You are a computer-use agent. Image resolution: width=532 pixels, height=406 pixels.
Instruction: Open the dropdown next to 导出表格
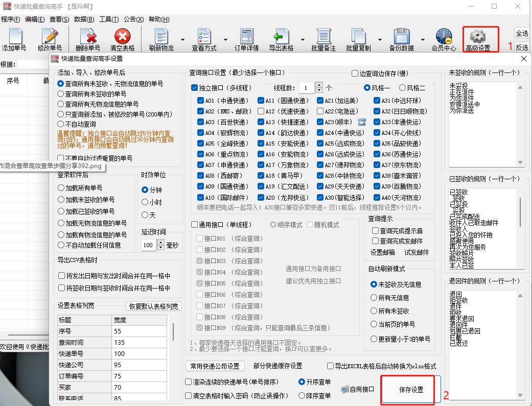coord(304,38)
